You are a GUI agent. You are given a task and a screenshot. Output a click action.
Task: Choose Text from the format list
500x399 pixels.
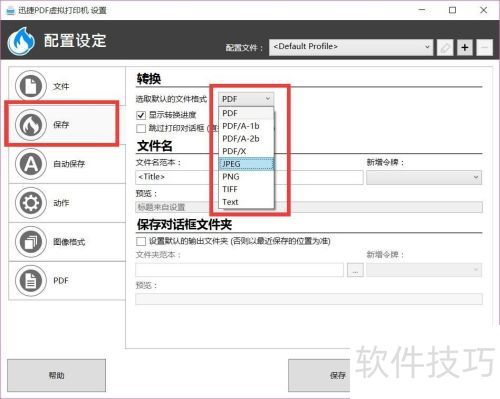246,202
